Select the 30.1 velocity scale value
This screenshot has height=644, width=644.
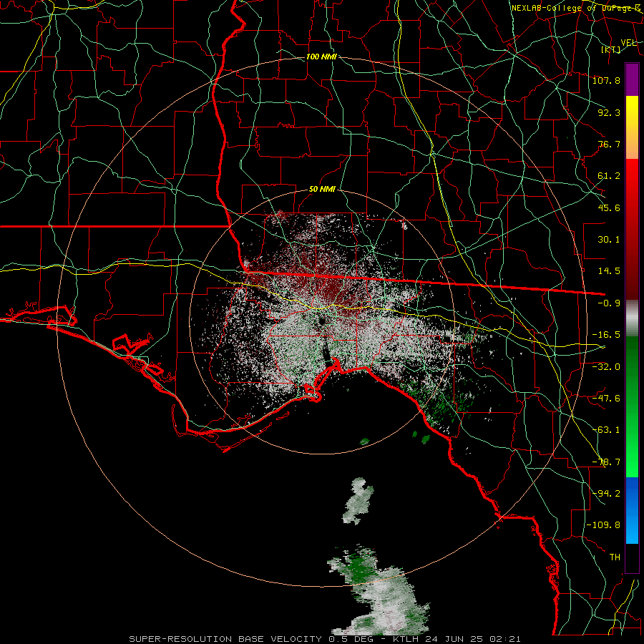tap(609, 240)
